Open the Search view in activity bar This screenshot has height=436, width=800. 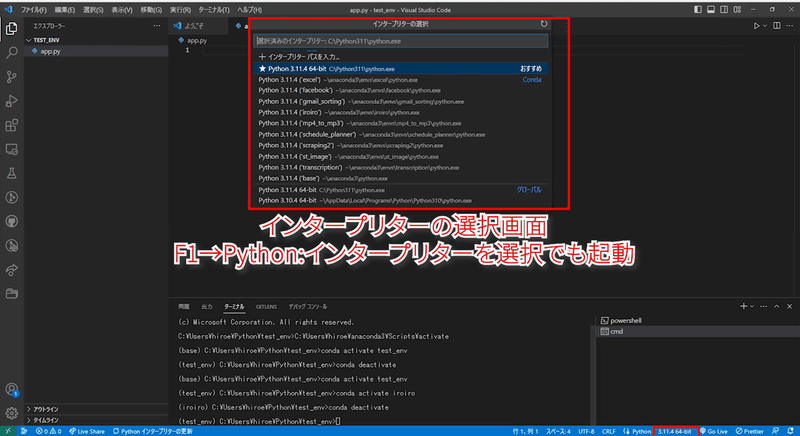click(x=11, y=53)
